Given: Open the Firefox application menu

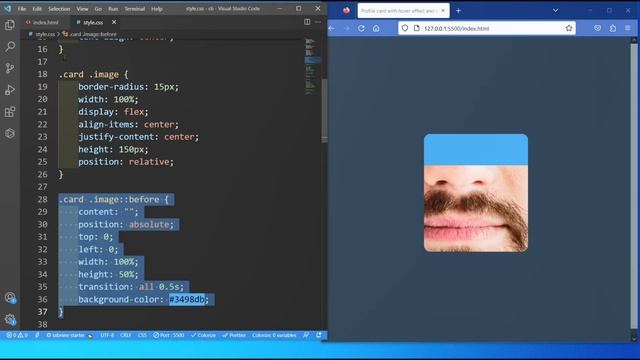Looking at the screenshot, I should tap(628, 28).
